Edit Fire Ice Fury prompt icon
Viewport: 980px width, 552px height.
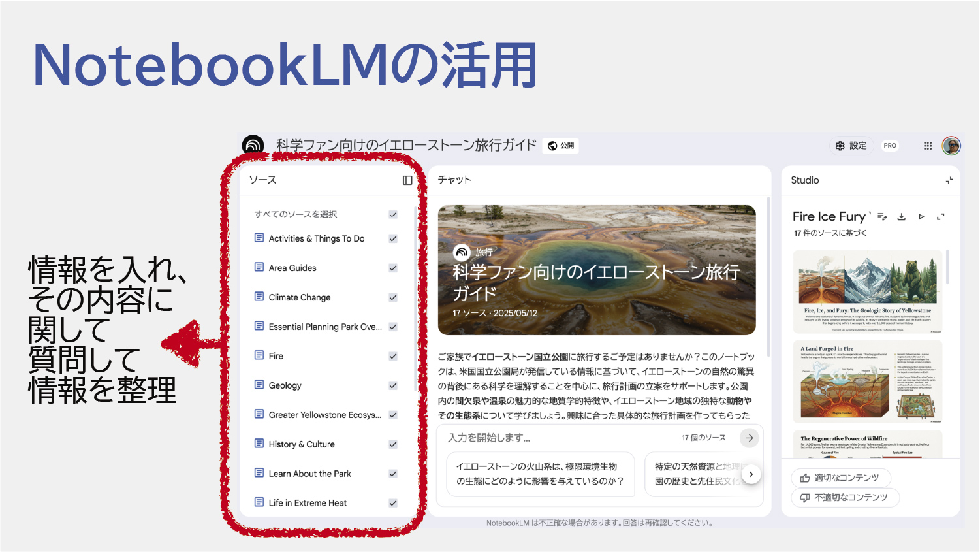(882, 217)
